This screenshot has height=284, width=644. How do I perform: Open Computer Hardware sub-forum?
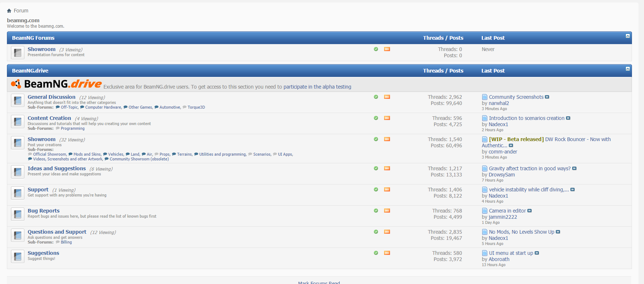pos(103,107)
